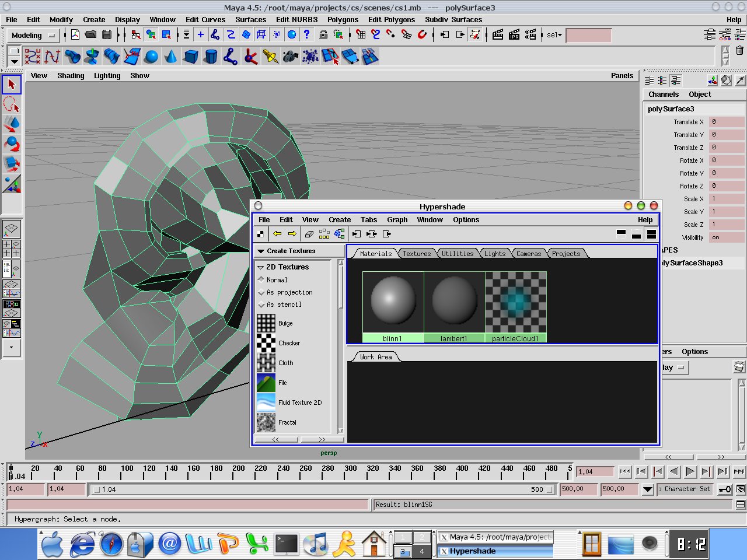Click the Panels menu in viewport
The height and width of the screenshot is (560, 747).
[x=622, y=75]
